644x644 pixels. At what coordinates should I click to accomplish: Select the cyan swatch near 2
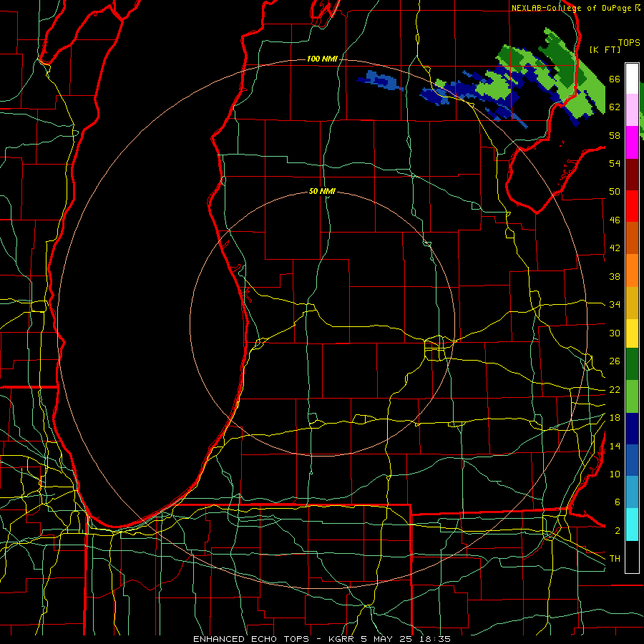632,525
